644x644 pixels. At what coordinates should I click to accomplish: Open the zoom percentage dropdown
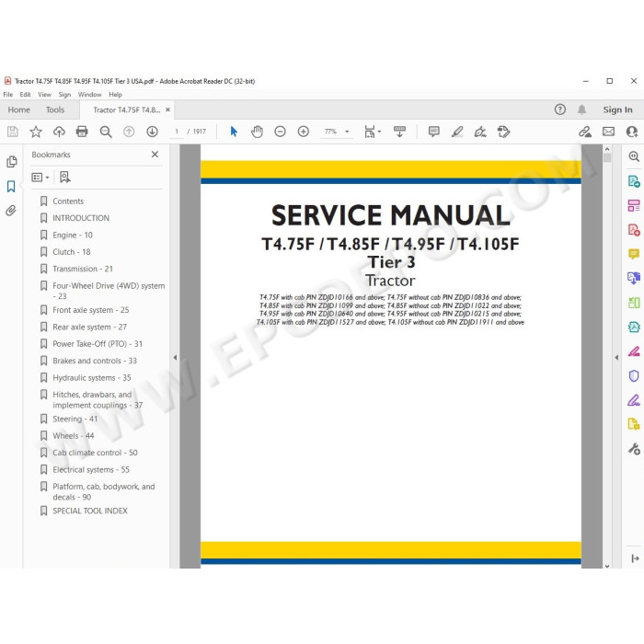[x=347, y=132]
